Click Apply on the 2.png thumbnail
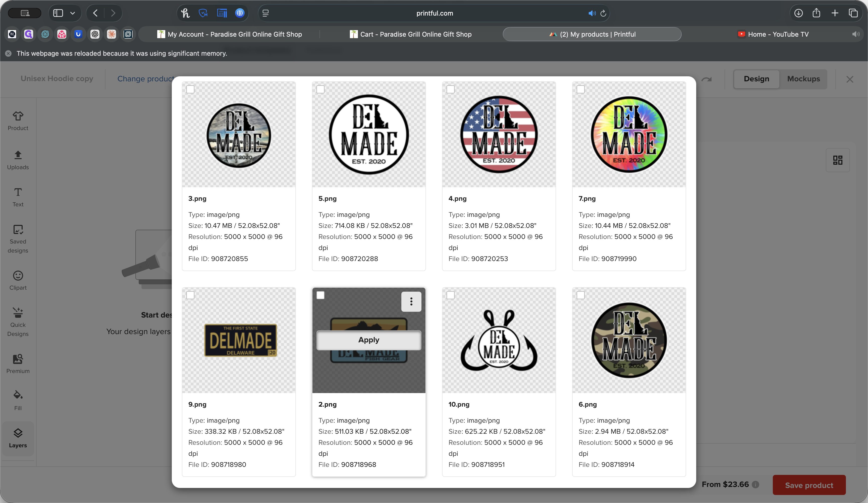 (368, 340)
